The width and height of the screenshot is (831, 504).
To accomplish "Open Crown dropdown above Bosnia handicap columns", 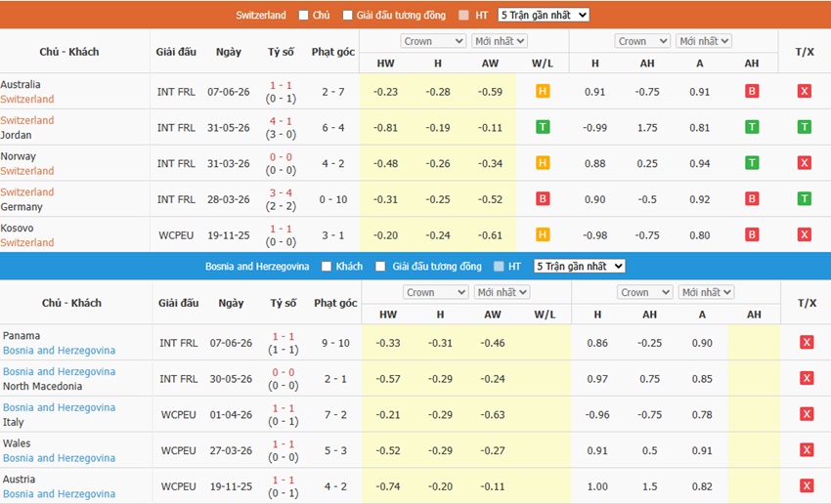I will [x=645, y=292].
